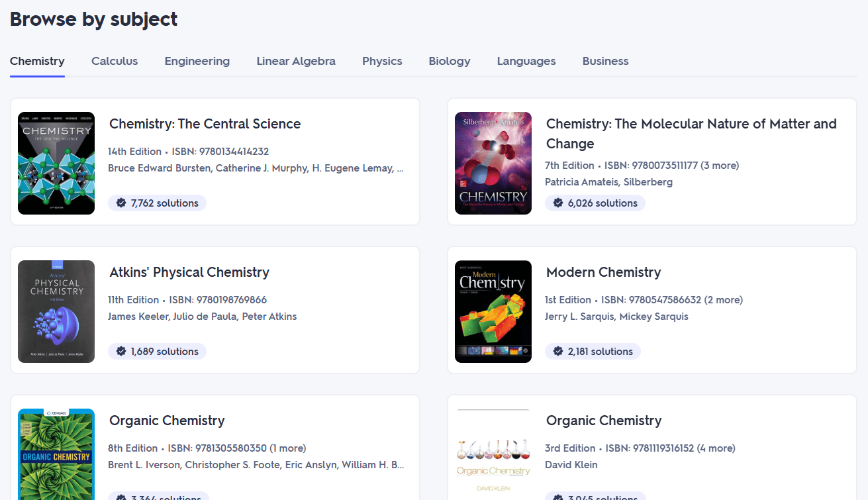The image size is (868, 500).
Task: Click the verified badge icon beside 2,181 solutions
Action: [558, 352]
